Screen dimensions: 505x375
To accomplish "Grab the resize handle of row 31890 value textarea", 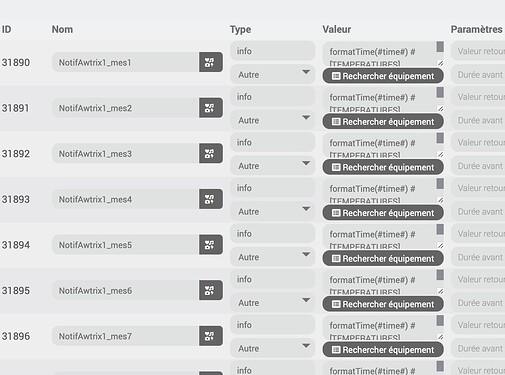I will click(441, 63).
